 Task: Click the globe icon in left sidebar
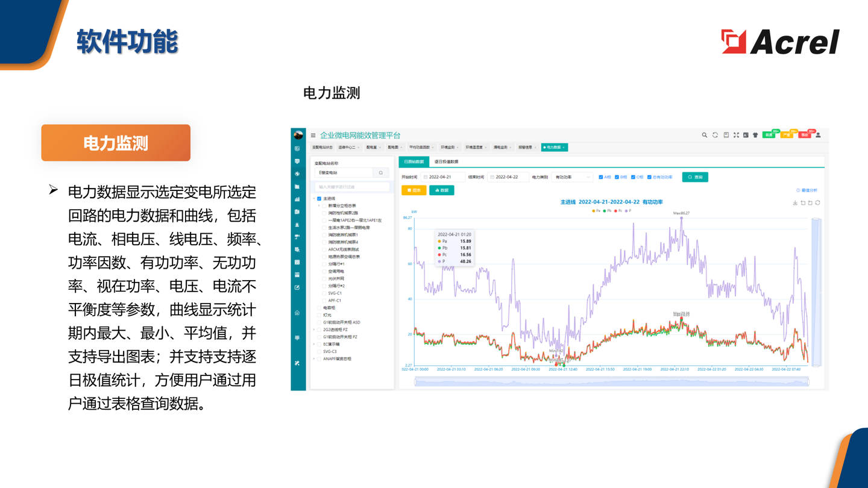tap(297, 174)
